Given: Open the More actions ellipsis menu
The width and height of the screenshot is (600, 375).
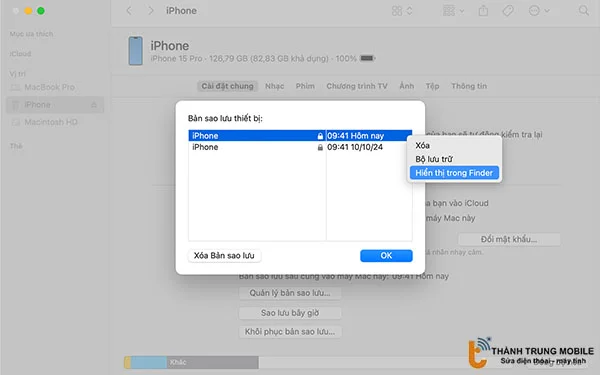Looking at the screenshot, I should [538, 11].
